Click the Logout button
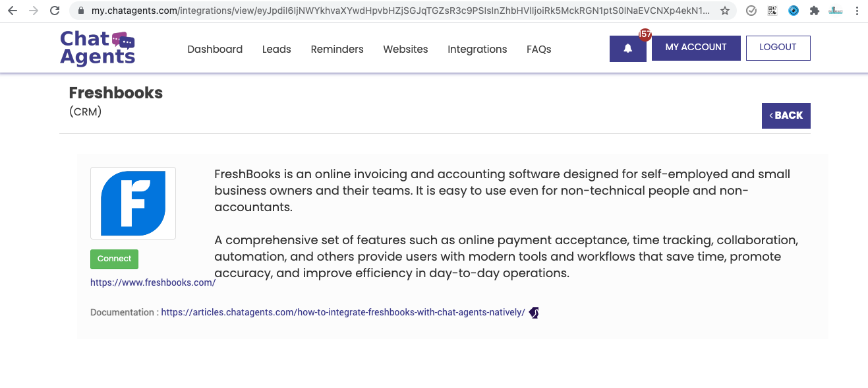868x388 pixels. point(778,48)
